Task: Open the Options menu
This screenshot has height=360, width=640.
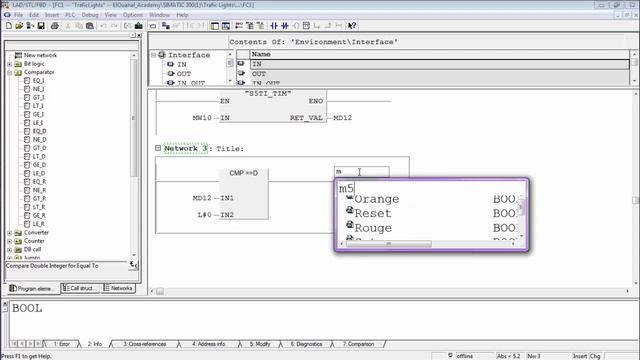Action: pos(133,15)
